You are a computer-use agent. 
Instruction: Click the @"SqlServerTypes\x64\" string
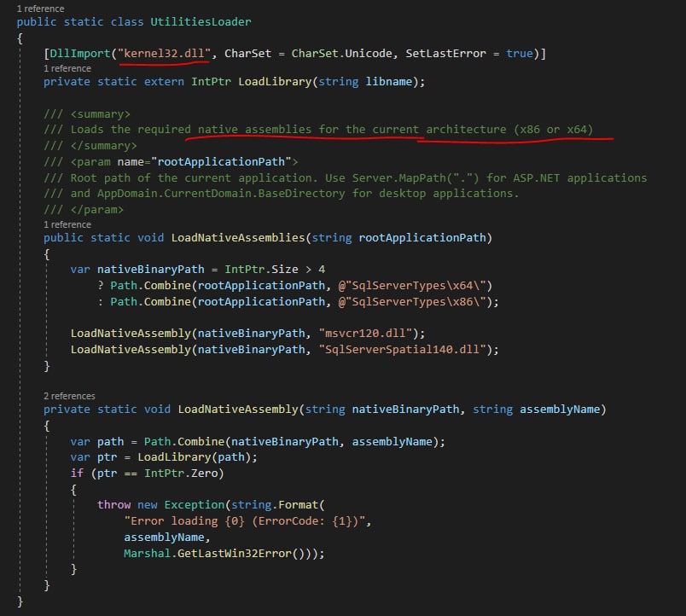(413, 286)
